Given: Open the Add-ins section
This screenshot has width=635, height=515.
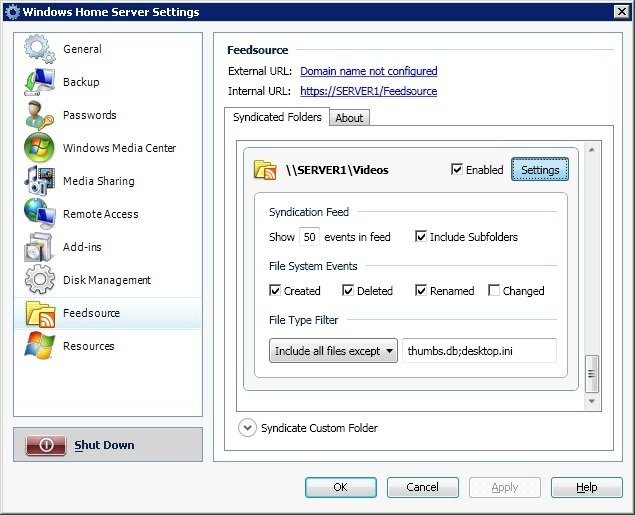Looking at the screenshot, I should [82, 247].
